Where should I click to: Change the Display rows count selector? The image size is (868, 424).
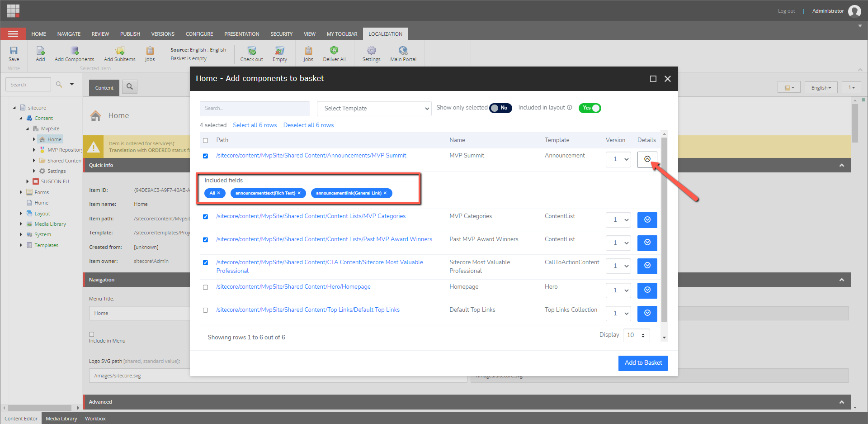point(637,335)
